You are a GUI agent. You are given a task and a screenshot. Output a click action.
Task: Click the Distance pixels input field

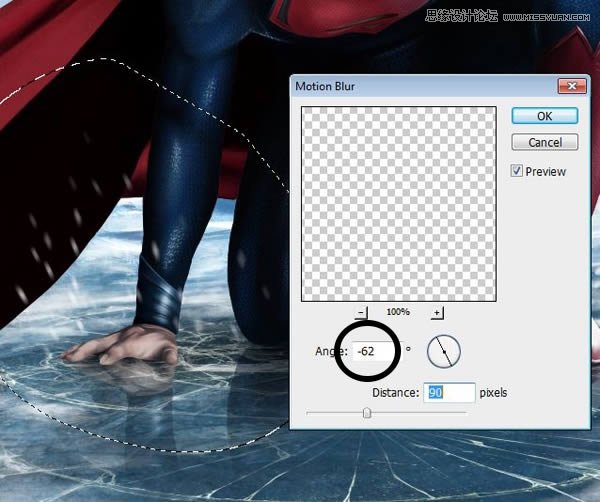(x=449, y=392)
